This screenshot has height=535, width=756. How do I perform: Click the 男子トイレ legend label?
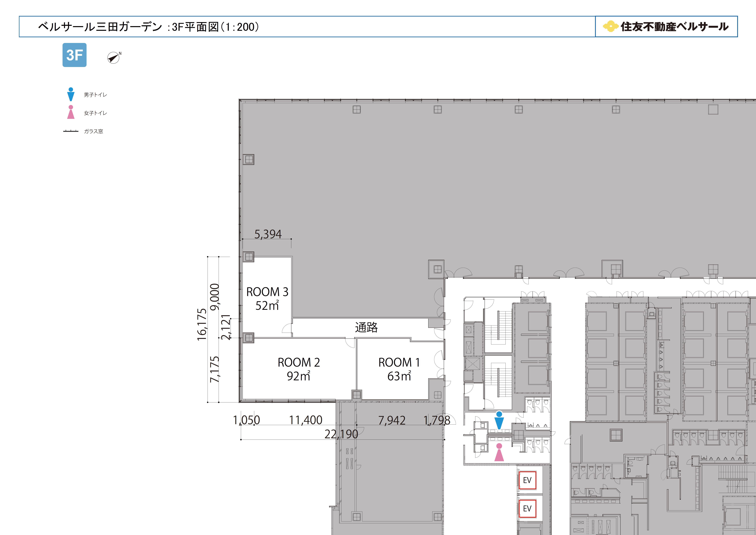point(96,95)
